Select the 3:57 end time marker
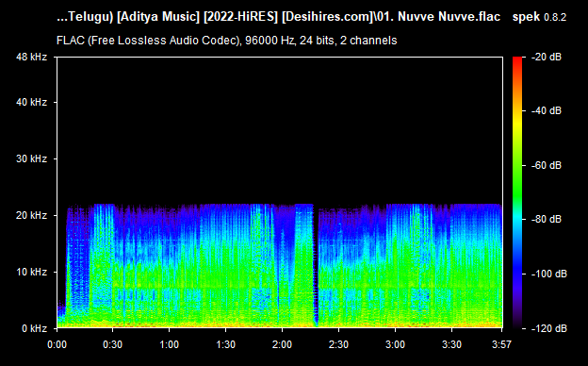 coord(501,344)
